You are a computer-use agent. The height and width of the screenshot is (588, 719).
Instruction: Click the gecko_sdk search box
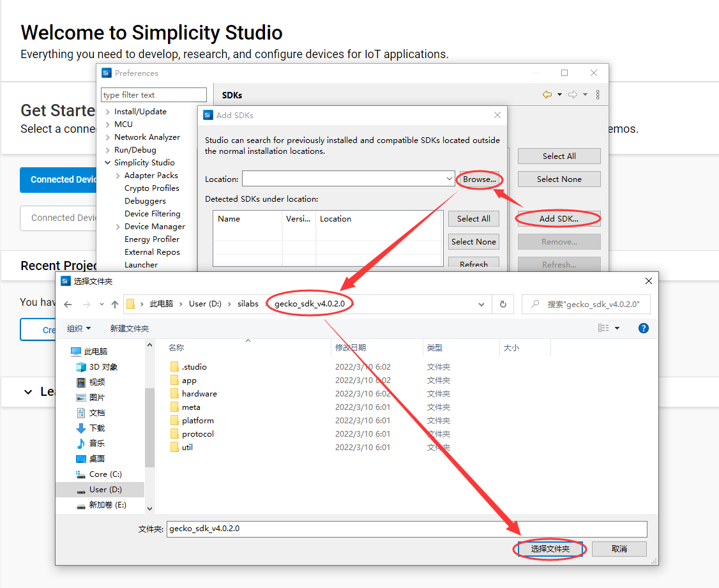click(x=586, y=305)
